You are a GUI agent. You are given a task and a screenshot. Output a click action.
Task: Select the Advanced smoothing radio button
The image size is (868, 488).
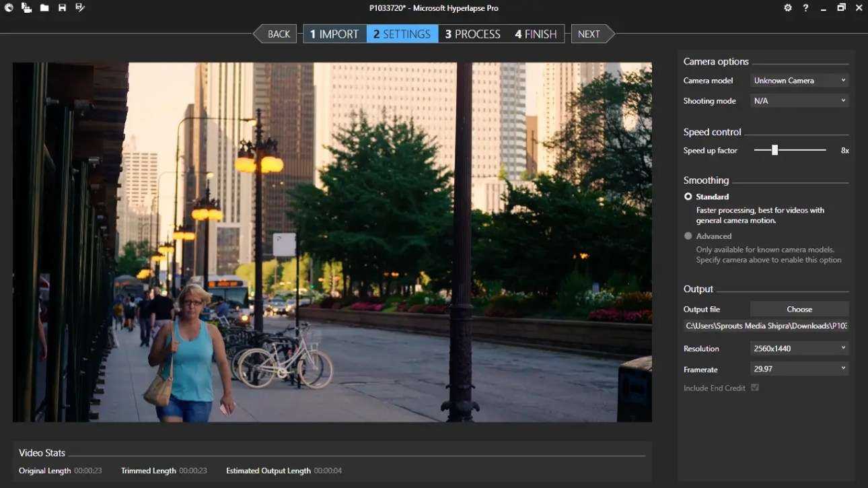coord(688,236)
